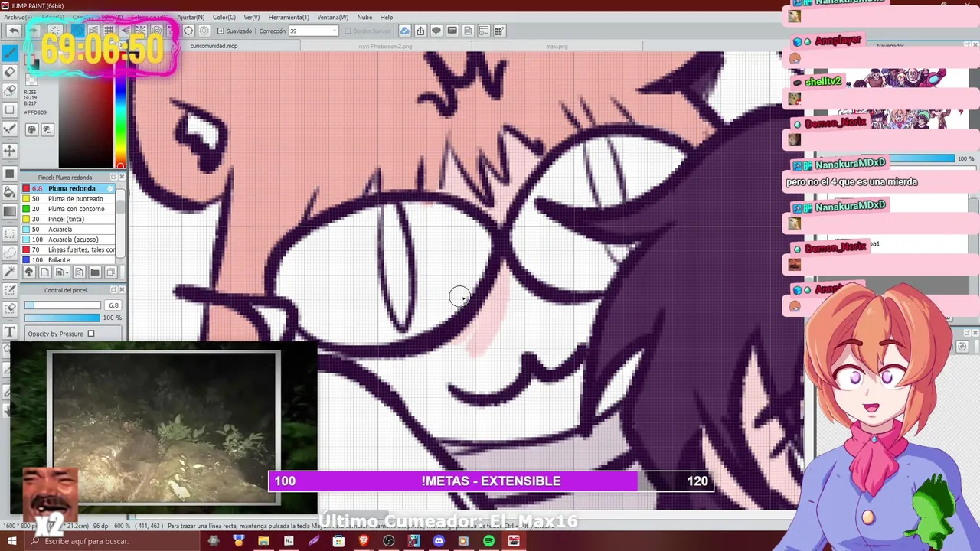Open File Explorer from the taskbar
Image resolution: width=980 pixels, height=551 pixels.
tap(263, 541)
